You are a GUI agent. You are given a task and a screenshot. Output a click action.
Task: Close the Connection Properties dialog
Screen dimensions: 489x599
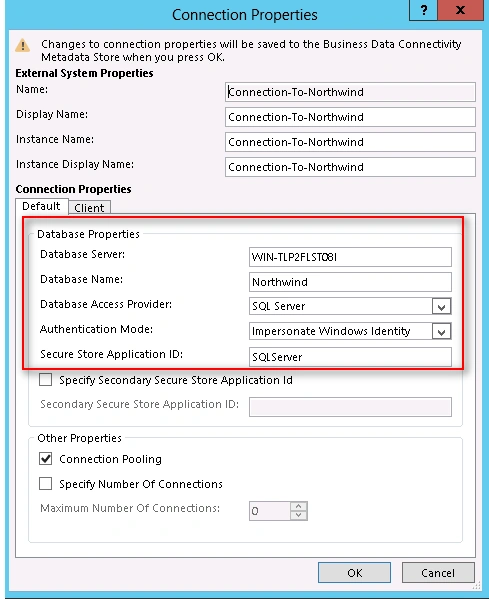tap(460, 10)
